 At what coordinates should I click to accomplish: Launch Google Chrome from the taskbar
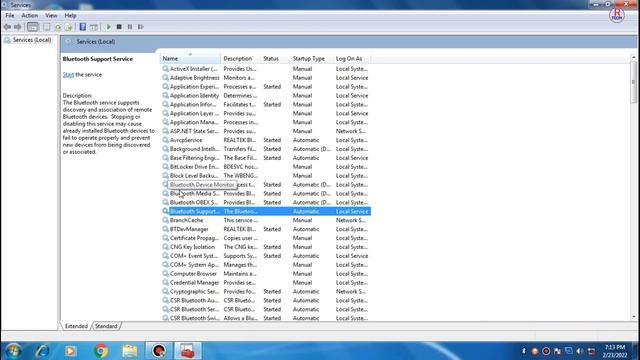pos(100,351)
